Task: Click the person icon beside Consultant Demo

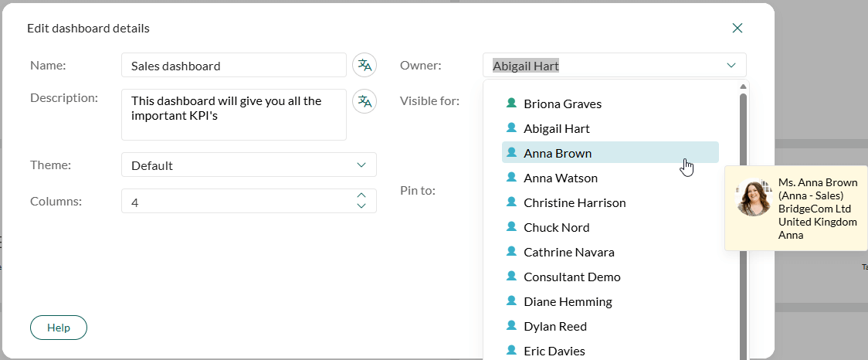Action: pyautogui.click(x=511, y=276)
